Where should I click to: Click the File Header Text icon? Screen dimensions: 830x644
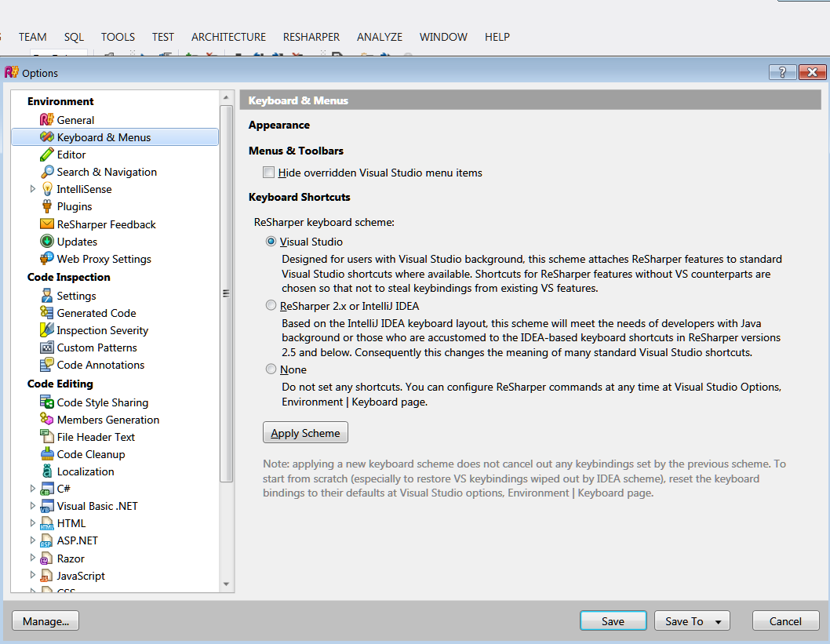pyautogui.click(x=47, y=437)
